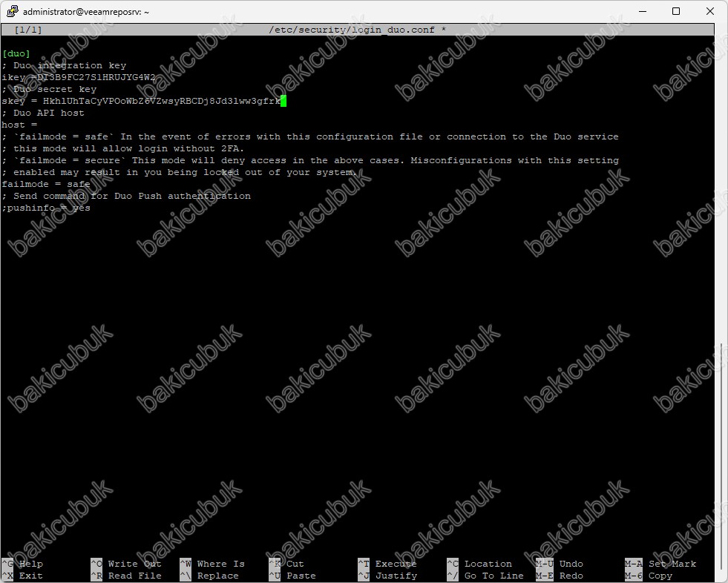
Task: Click the '; Duo integration key' comment line
Action: coord(64,65)
